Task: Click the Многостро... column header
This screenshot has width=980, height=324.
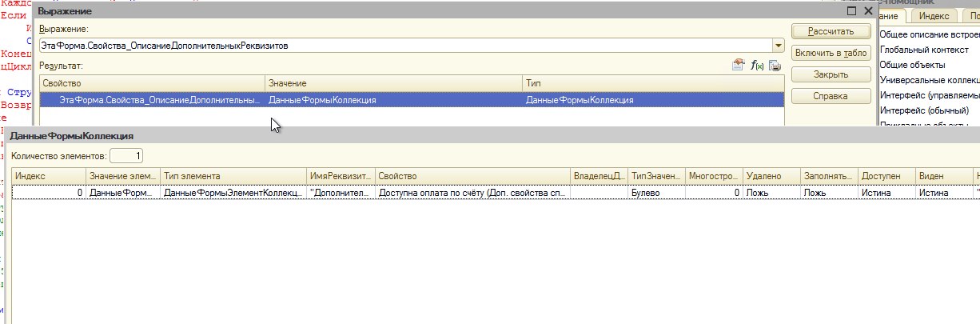Action: 715,175
